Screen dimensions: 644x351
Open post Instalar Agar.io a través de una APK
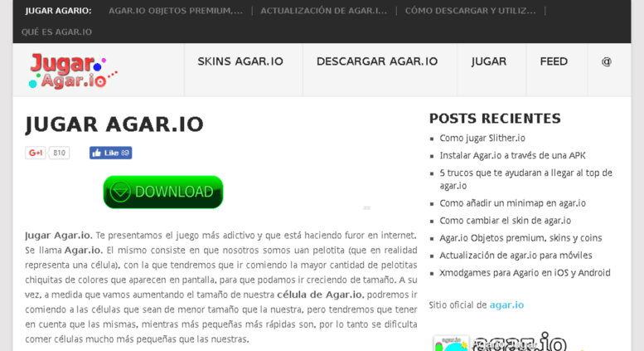[x=512, y=155]
